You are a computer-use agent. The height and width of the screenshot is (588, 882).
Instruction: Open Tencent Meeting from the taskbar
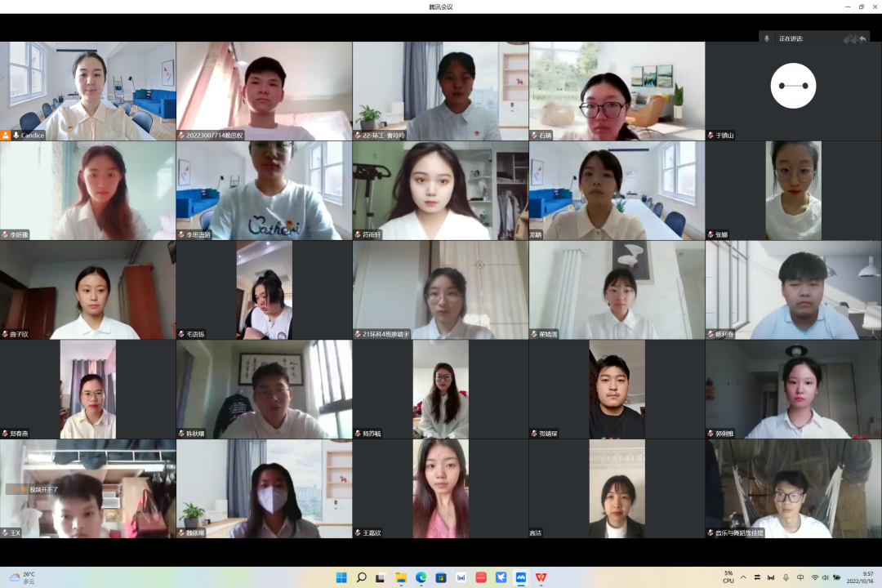(520, 577)
